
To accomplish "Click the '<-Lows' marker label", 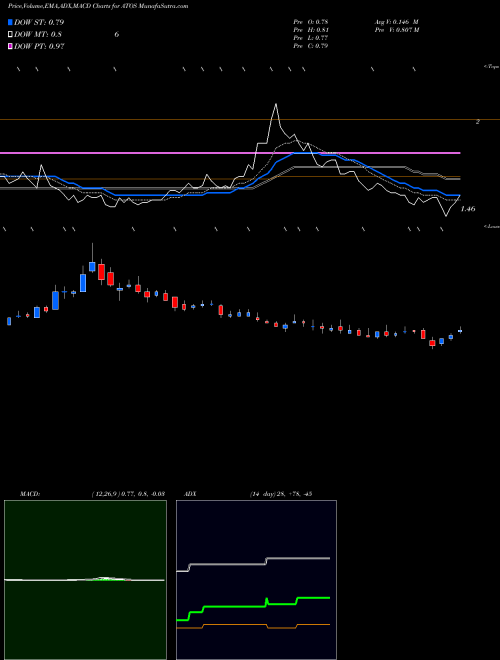I will 491,226.
